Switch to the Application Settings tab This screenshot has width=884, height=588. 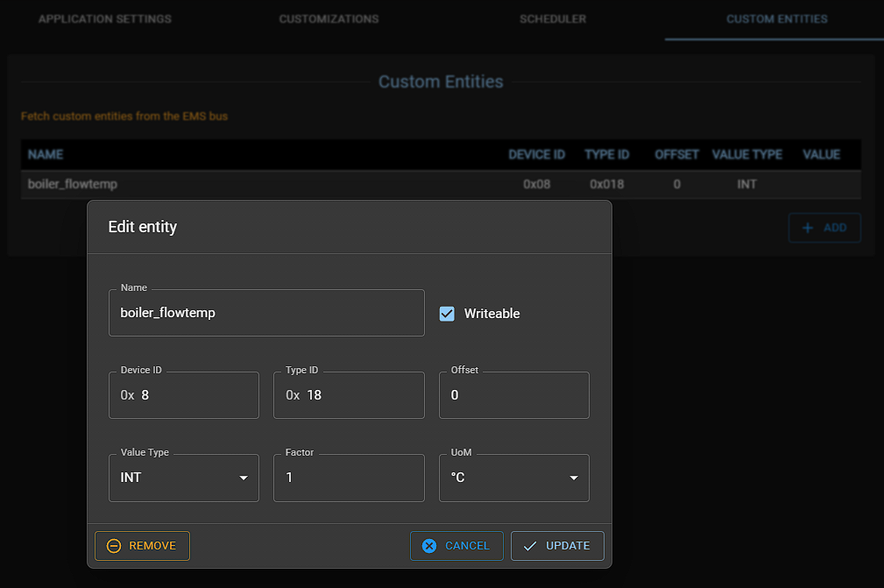point(105,19)
